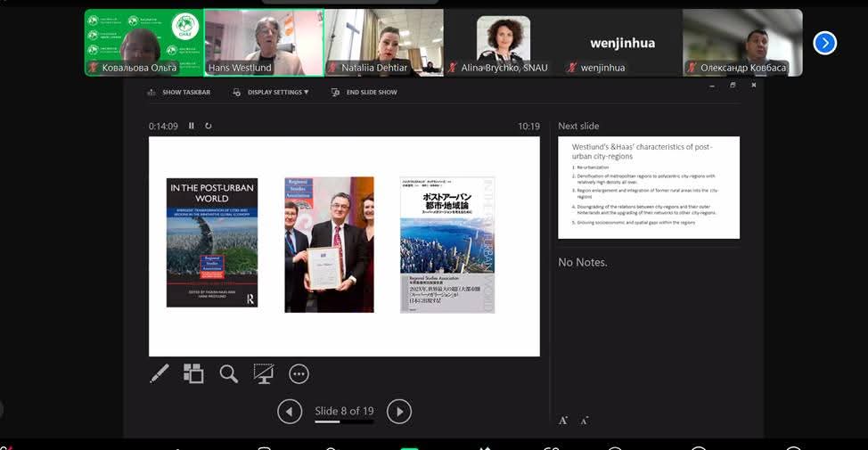
Task: Select Ковальова Ольга video tile
Action: [x=144, y=43]
